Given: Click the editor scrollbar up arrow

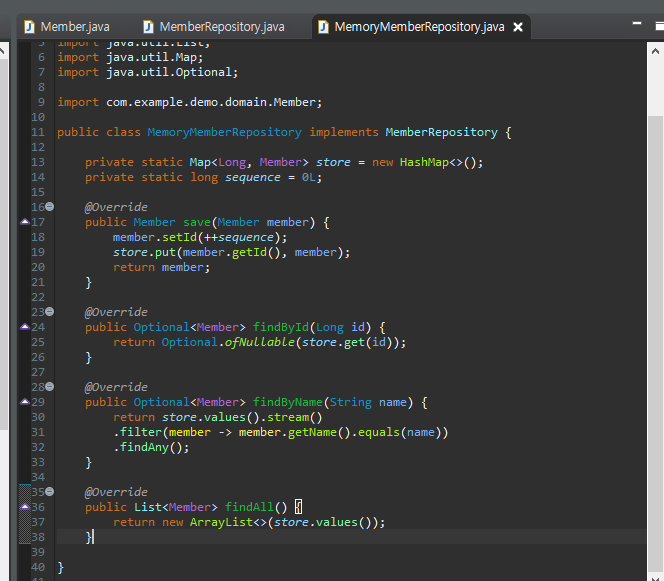Looking at the screenshot, I should 655,52.
